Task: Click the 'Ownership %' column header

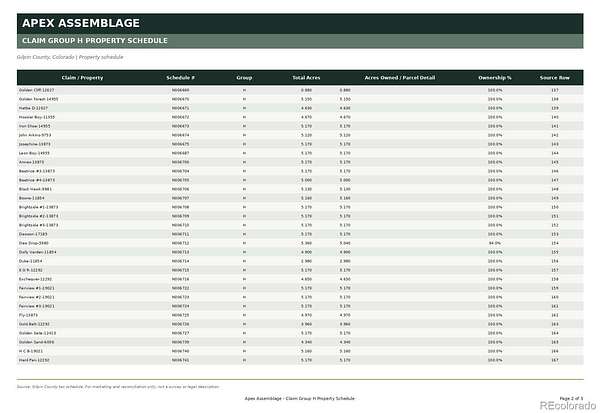Action: tap(495, 78)
